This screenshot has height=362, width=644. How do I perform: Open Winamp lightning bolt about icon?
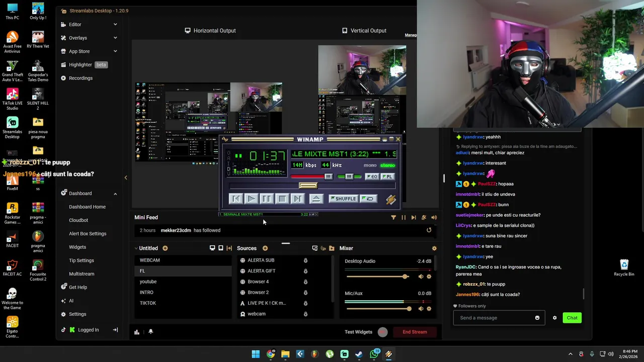pos(391,199)
